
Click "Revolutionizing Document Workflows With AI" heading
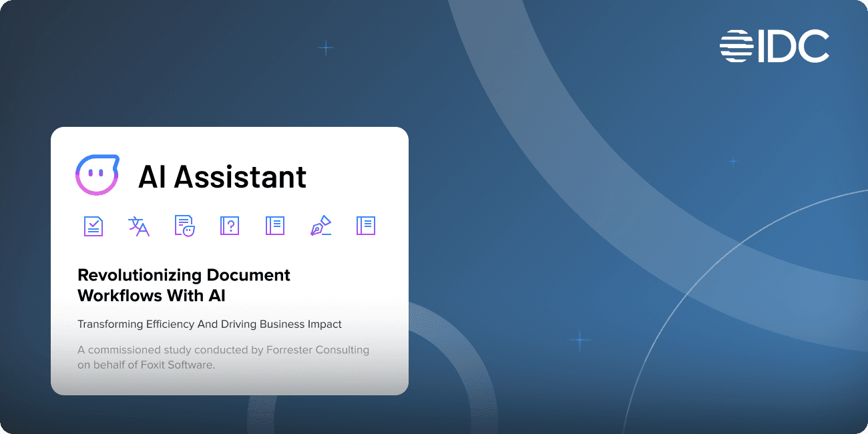coord(184,285)
